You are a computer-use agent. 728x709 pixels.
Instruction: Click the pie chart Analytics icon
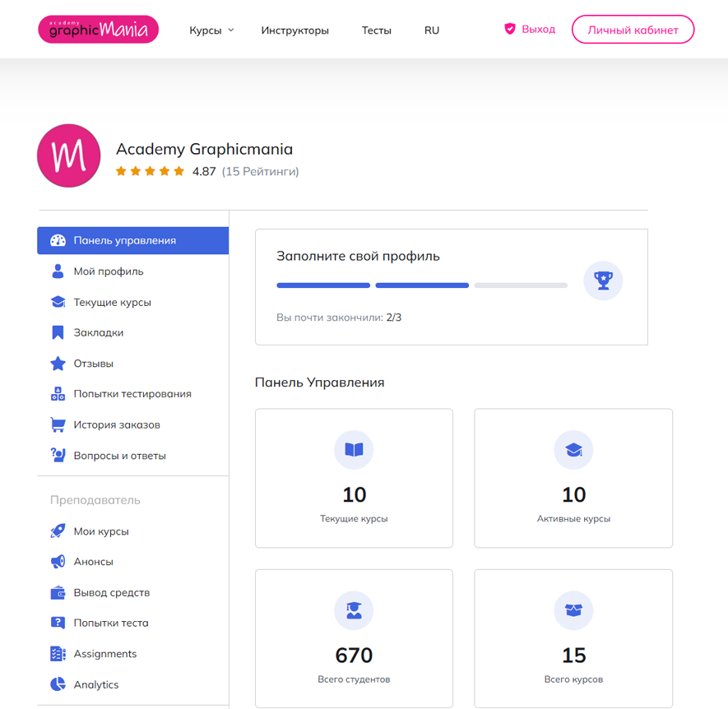tap(58, 684)
